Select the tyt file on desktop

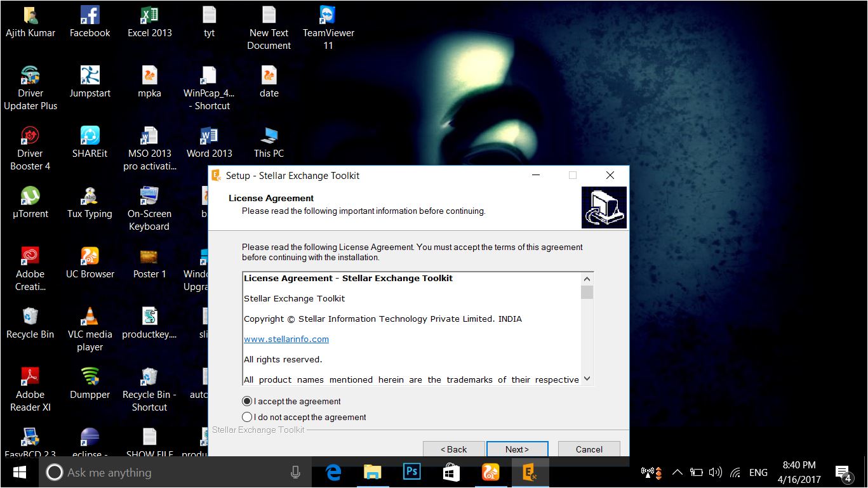[x=209, y=22]
